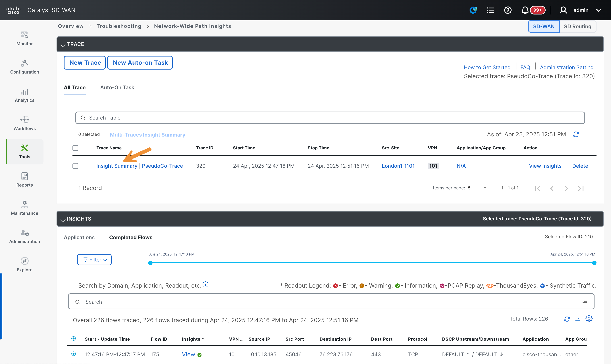View insights for flow 175
The width and height of the screenshot is (611, 364).
coord(188,354)
